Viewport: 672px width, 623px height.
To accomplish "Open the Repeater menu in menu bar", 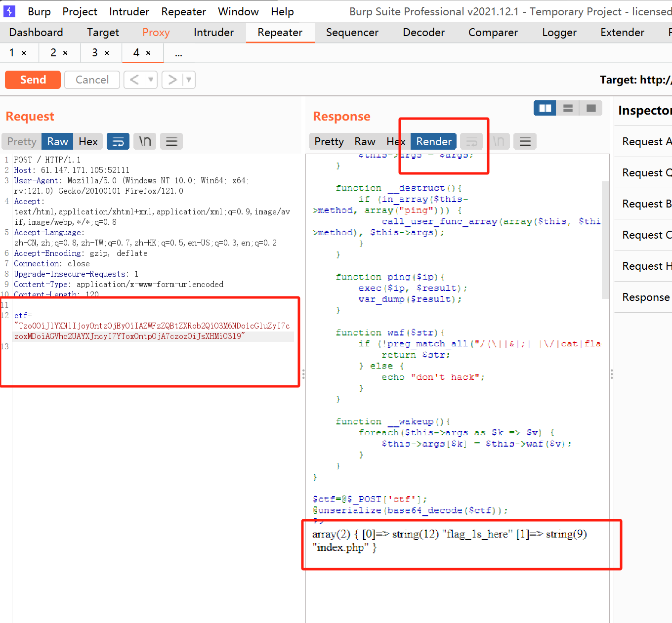I will coord(183,11).
